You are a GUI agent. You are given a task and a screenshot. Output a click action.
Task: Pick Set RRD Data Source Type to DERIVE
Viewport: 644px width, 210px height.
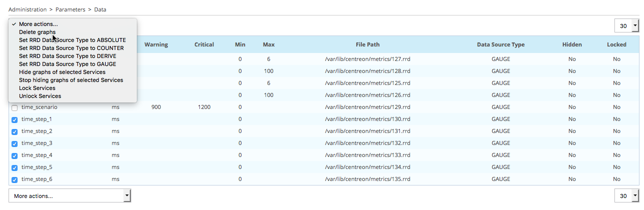(x=68, y=56)
